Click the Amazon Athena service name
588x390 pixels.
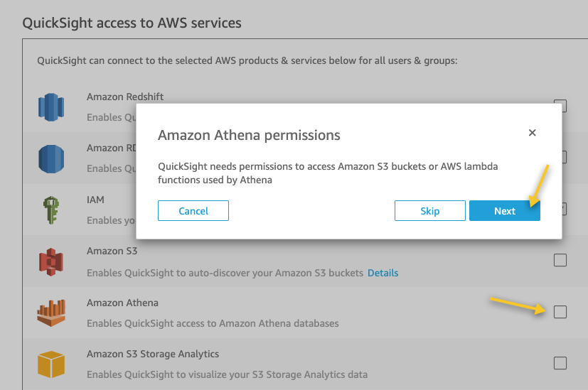tap(122, 303)
